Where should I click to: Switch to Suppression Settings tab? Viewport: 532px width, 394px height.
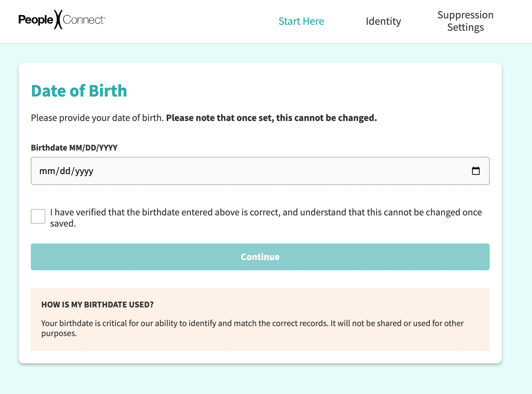pyautogui.click(x=465, y=21)
